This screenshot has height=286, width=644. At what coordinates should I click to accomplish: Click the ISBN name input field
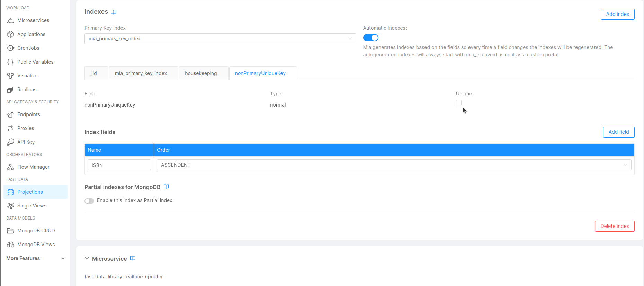tap(119, 165)
